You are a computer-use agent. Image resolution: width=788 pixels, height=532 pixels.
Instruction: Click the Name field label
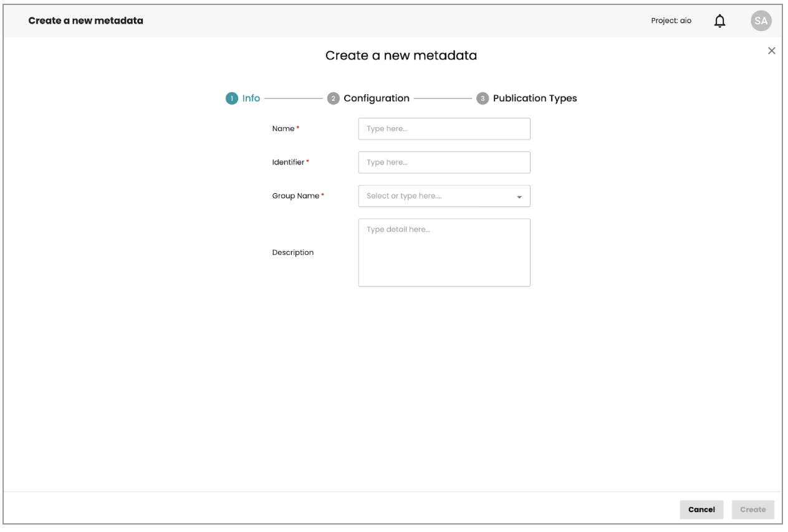coord(284,129)
